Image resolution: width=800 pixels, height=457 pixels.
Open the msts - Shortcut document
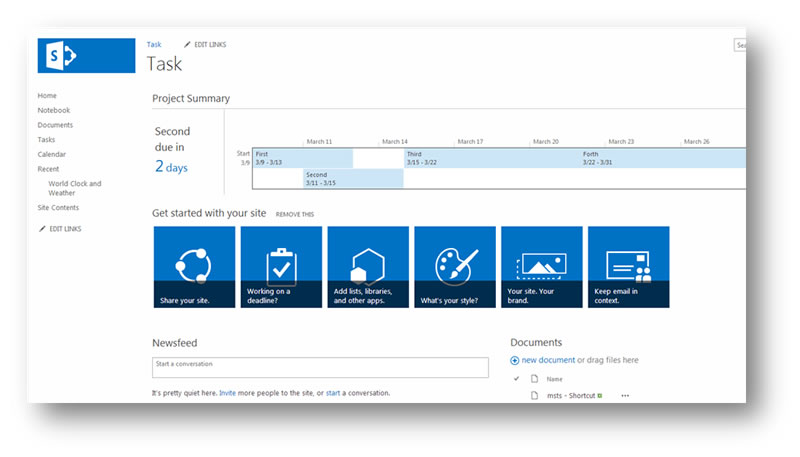[x=569, y=396]
